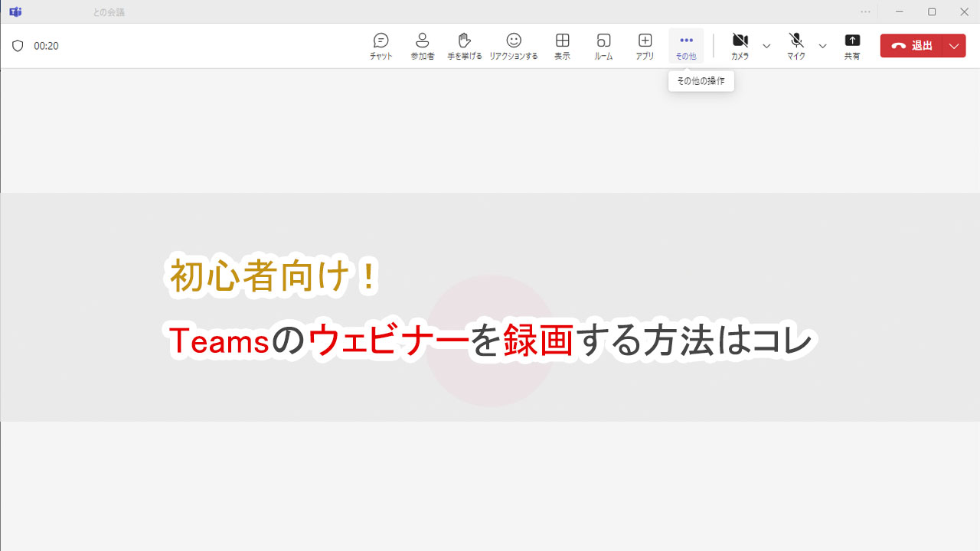The width and height of the screenshot is (980, 551).
Task: Unmute the マイク (microphone)
Action: 795,45
